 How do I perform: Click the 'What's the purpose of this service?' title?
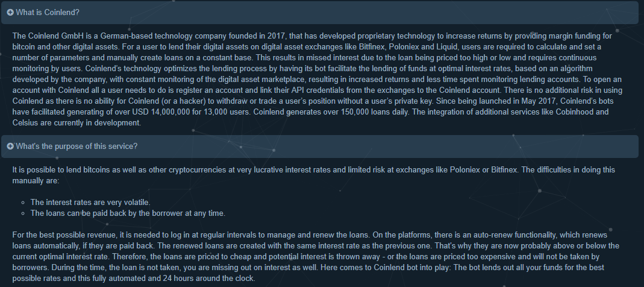pos(77,147)
